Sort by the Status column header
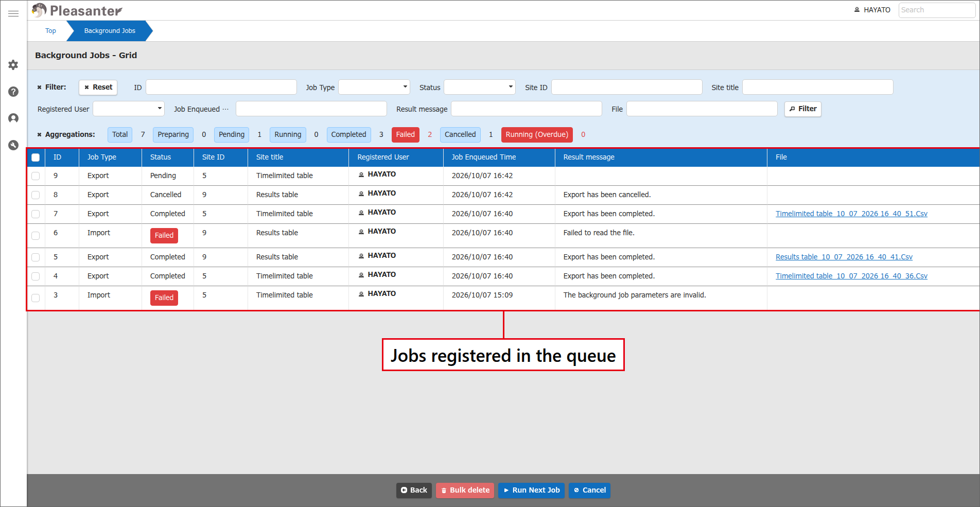The image size is (980, 507). point(167,157)
